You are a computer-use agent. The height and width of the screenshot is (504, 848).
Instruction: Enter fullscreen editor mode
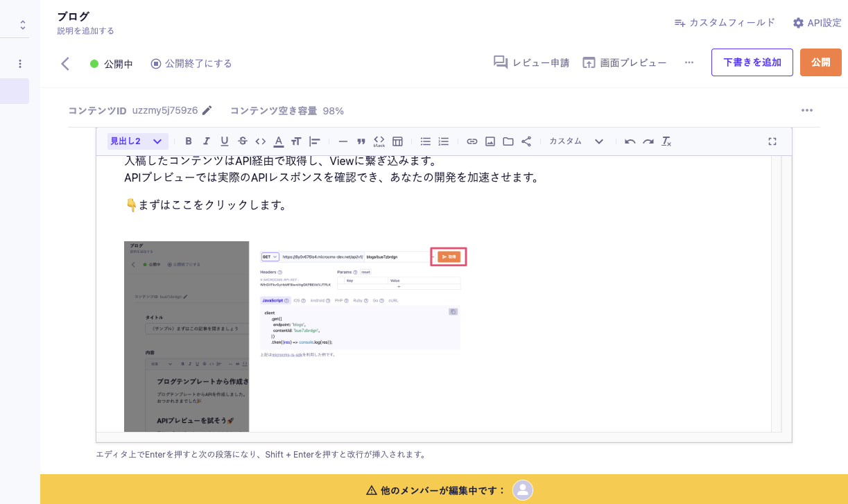[772, 141]
